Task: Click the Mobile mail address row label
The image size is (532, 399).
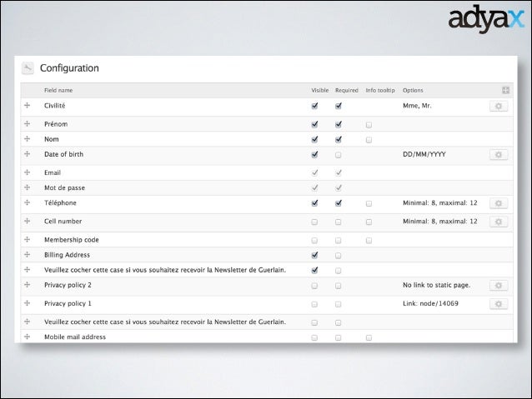Action: (x=75, y=337)
